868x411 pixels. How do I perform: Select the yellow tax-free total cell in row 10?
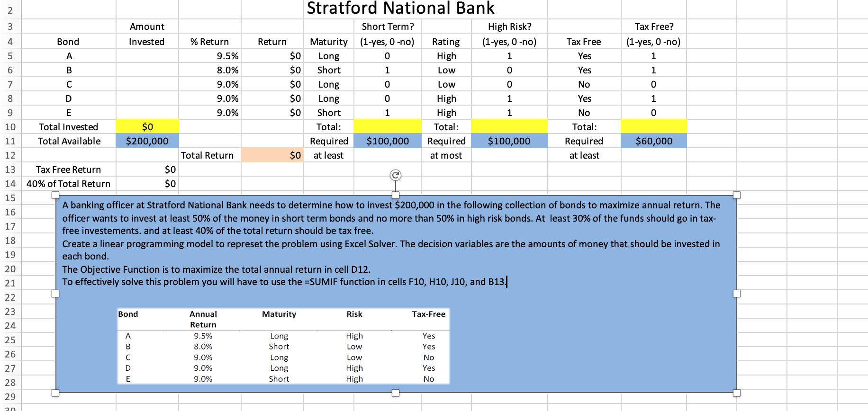click(654, 127)
